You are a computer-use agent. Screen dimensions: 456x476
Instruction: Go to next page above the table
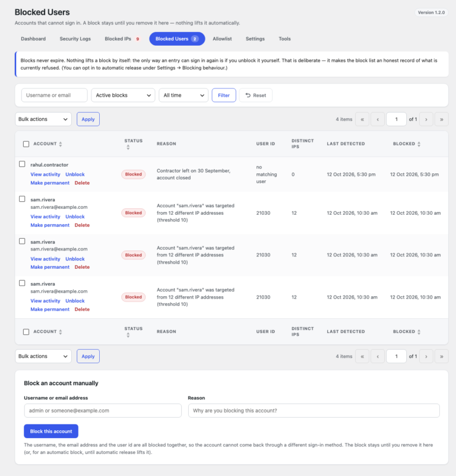[x=426, y=119]
